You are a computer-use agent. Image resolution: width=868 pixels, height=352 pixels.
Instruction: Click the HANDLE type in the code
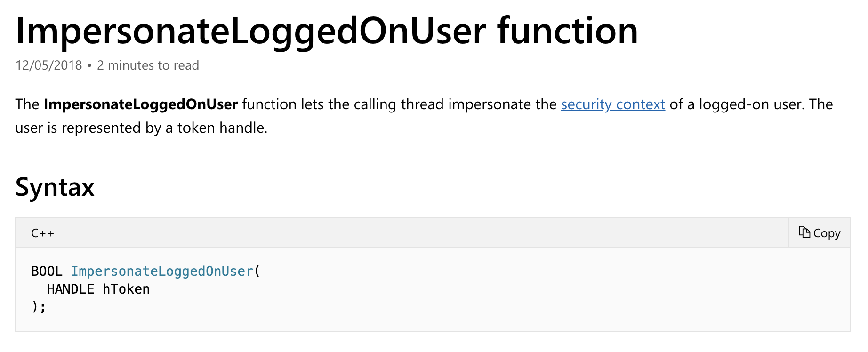point(70,289)
